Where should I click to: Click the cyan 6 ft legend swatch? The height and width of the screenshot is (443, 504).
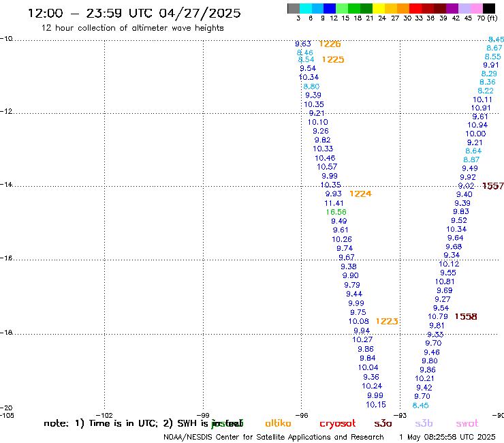coord(306,8)
